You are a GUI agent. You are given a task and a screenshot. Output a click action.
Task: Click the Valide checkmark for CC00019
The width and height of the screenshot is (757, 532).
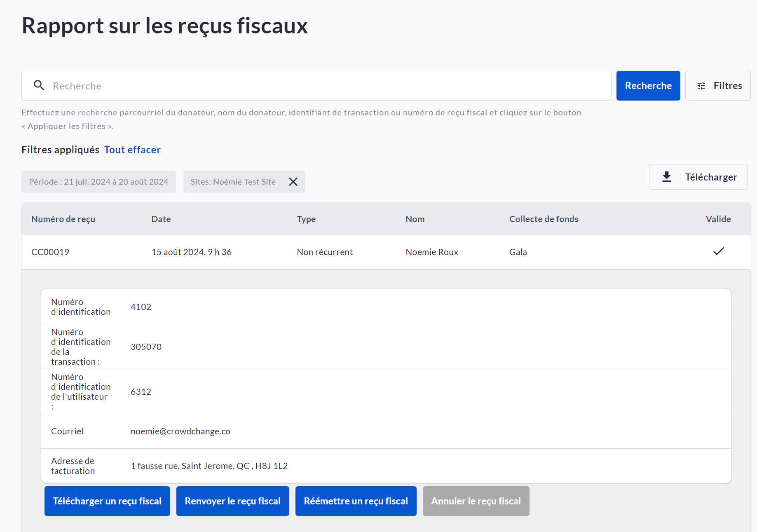tap(718, 251)
